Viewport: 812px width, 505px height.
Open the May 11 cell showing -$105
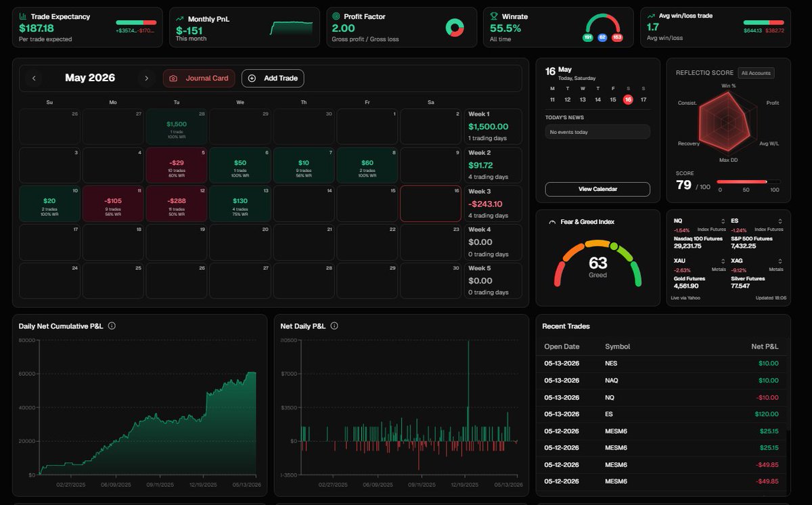tap(113, 204)
